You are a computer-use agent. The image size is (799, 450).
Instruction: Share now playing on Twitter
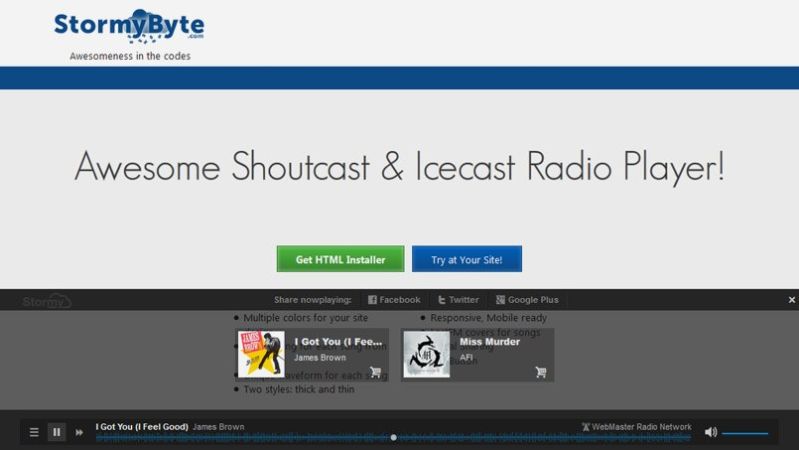coord(458,300)
